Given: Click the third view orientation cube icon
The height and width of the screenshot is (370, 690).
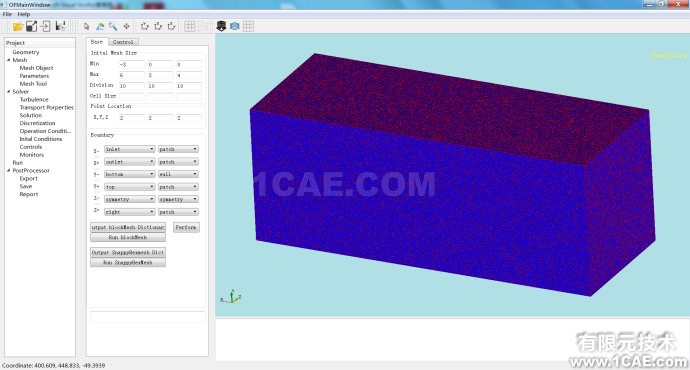Looking at the screenshot, I should tap(172, 26).
